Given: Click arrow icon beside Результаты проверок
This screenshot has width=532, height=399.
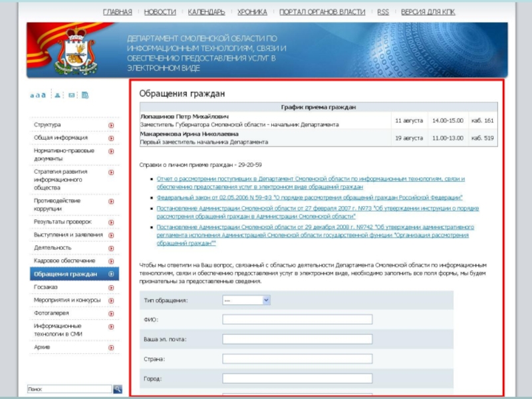Looking at the screenshot, I should pos(111,223).
